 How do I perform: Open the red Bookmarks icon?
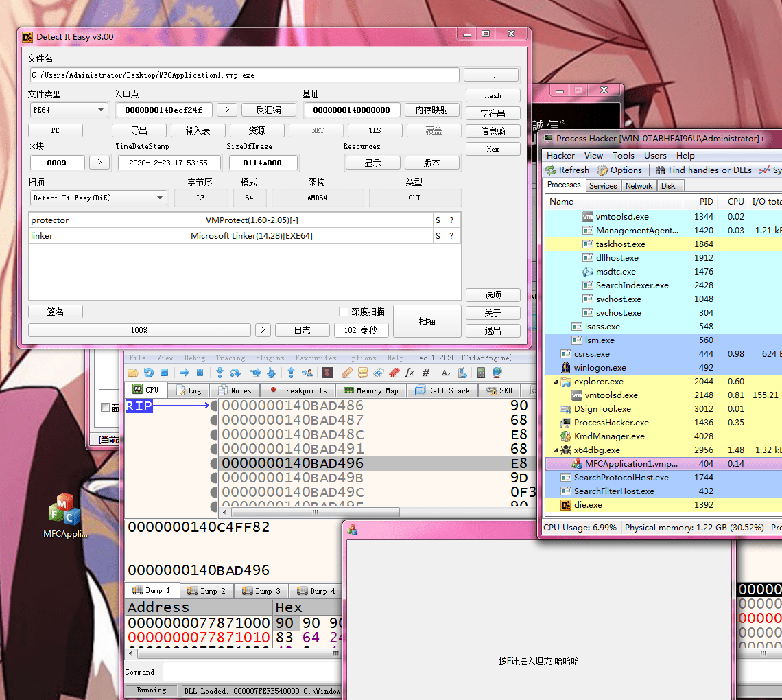point(394,373)
